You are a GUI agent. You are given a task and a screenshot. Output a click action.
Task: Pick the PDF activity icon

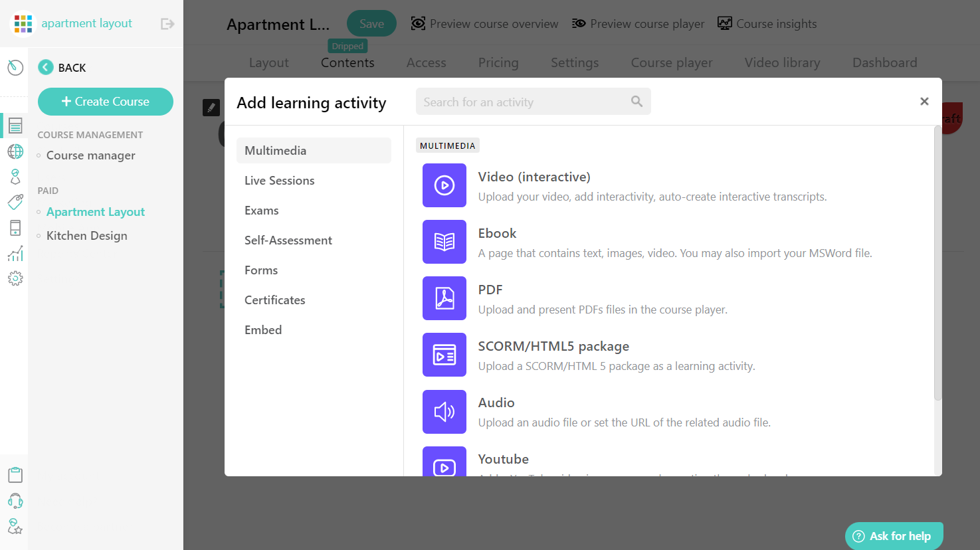pos(444,298)
